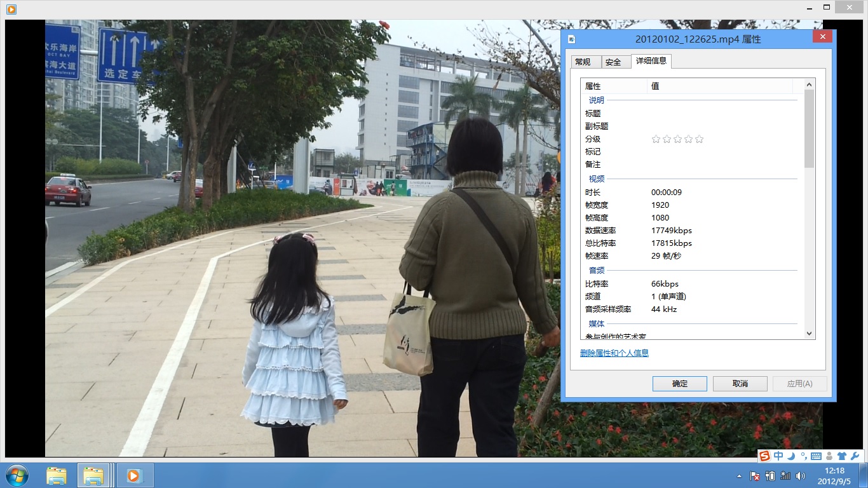Click the 取消 button

pyautogui.click(x=740, y=384)
